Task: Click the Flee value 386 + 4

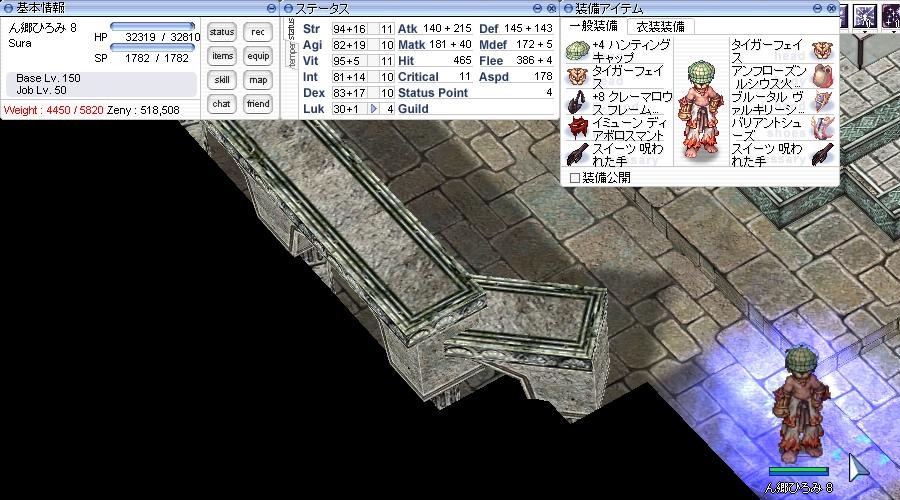Action: [534, 60]
